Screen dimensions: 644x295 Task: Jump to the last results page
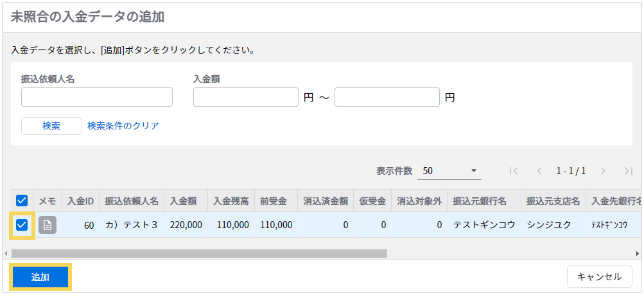pyautogui.click(x=629, y=171)
